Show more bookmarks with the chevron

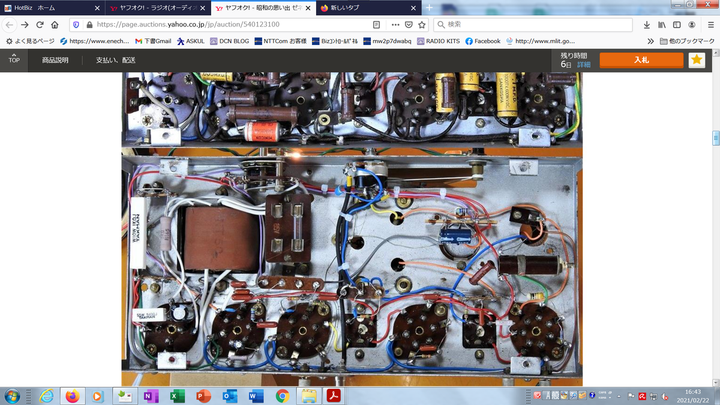(650, 41)
